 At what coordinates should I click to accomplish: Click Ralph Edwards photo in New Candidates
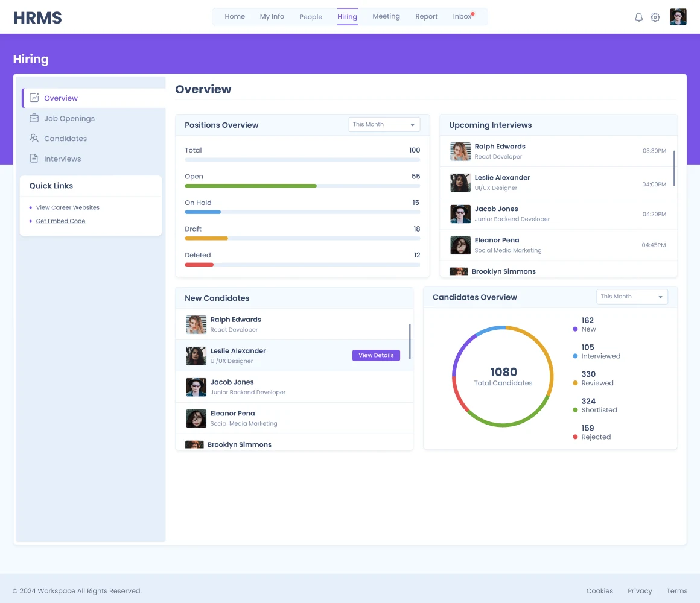(x=196, y=324)
